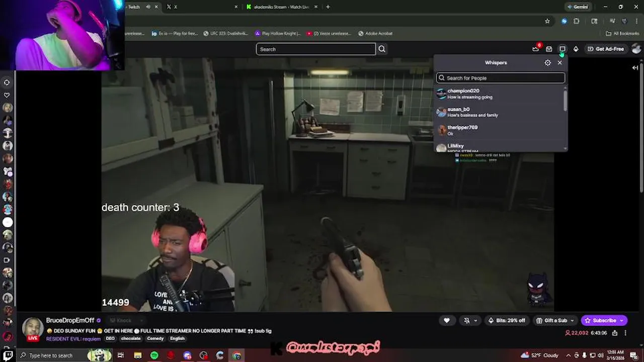This screenshot has width=644, height=362.
Task: Open the Twitch notifications inbox icon
Action: [x=549, y=49]
